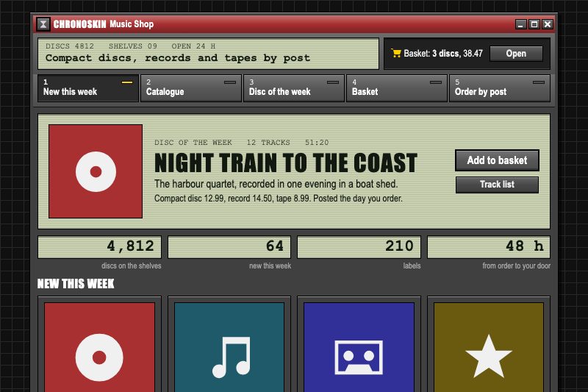The width and height of the screenshot is (588, 392).
Task: Select the Order by post tab
Action: click(500, 88)
